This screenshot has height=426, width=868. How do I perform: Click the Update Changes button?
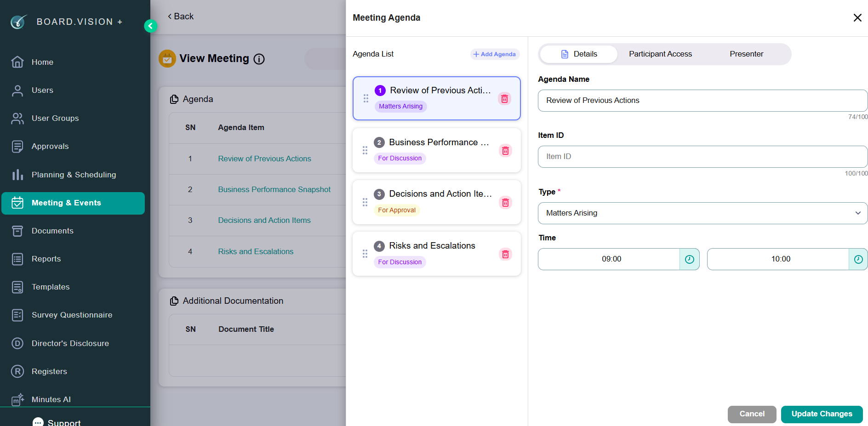tap(822, 414)
